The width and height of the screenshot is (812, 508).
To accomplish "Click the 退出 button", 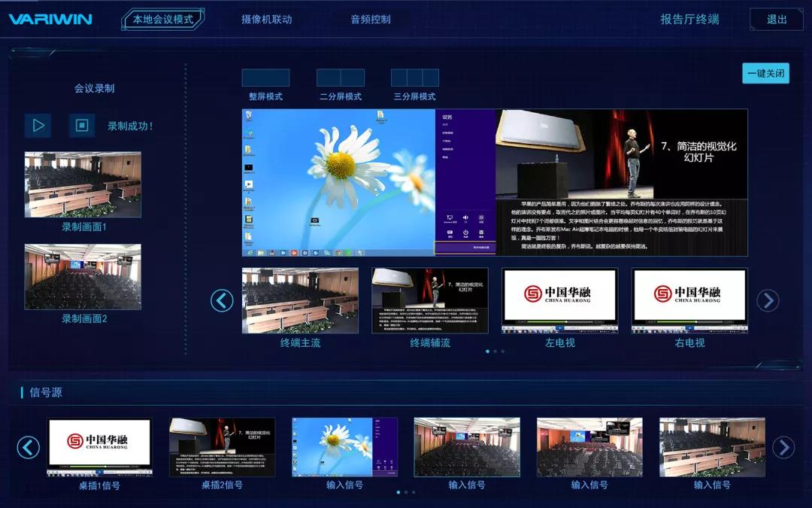I will (777, 20).
